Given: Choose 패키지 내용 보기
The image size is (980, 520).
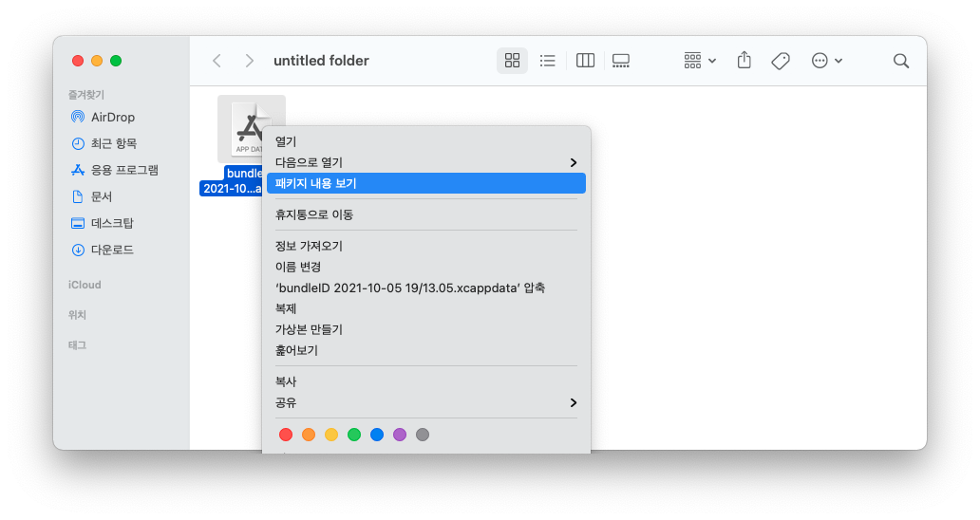Looking at the screenshot, I should coord(426,183).
